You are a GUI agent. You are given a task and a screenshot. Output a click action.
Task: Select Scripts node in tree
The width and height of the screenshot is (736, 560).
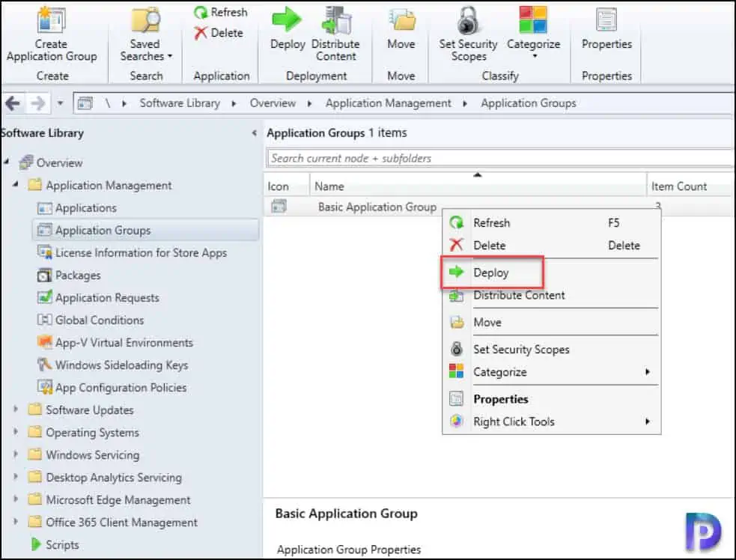pos(62,545)
